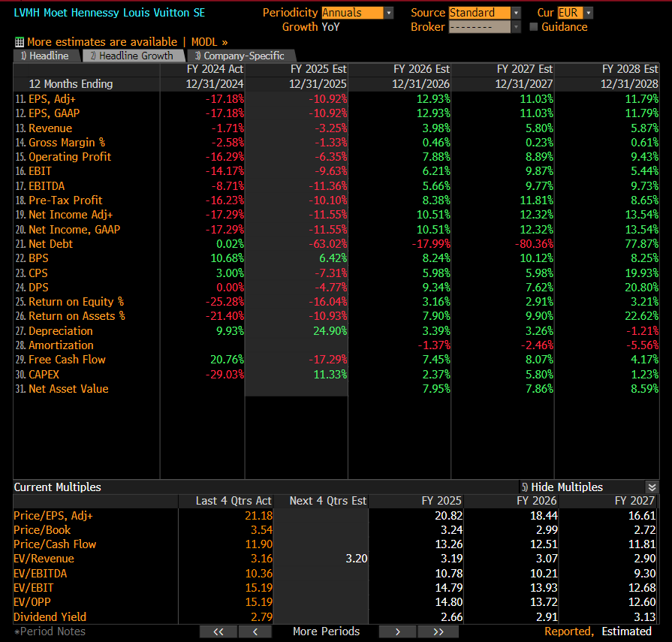Click the Price/Book multiple label

tap(42, 530)
